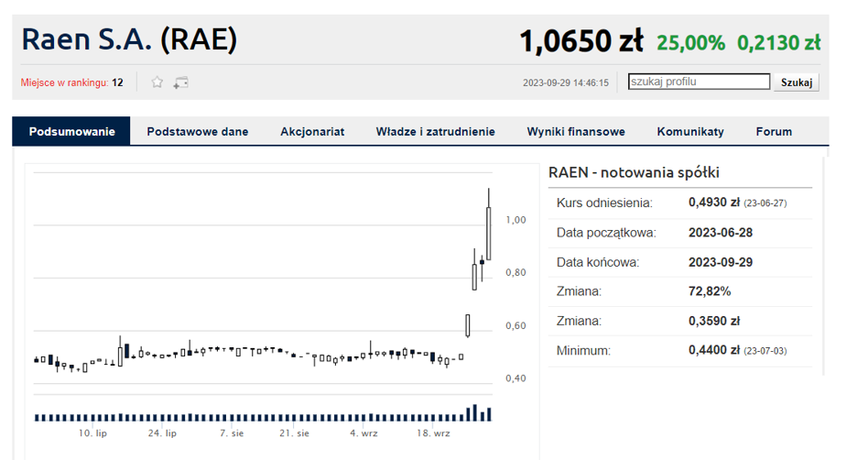The height and width of the screenshot is (460, 868).
Task: Select the Data początkowa label
Action: tap(606, 233)
